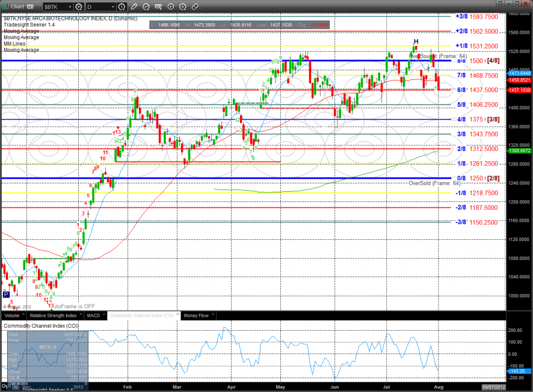Click the circled A icon

pos(182,6)
